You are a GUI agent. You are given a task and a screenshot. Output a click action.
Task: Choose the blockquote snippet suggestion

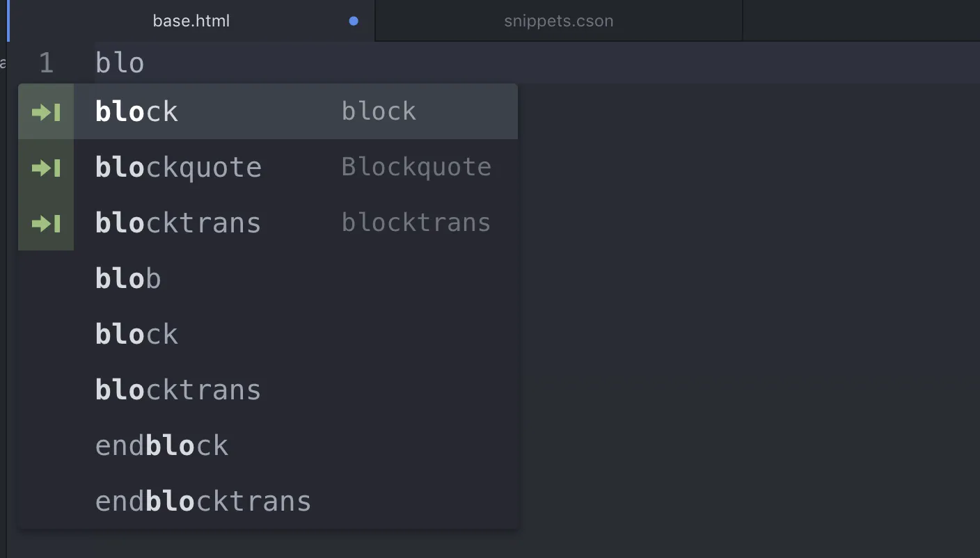178,168
